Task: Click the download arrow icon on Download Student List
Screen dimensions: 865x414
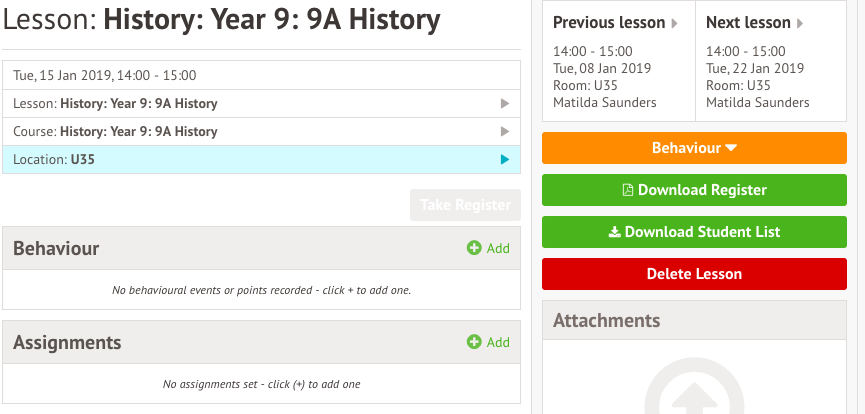Action: click(614, 232)
